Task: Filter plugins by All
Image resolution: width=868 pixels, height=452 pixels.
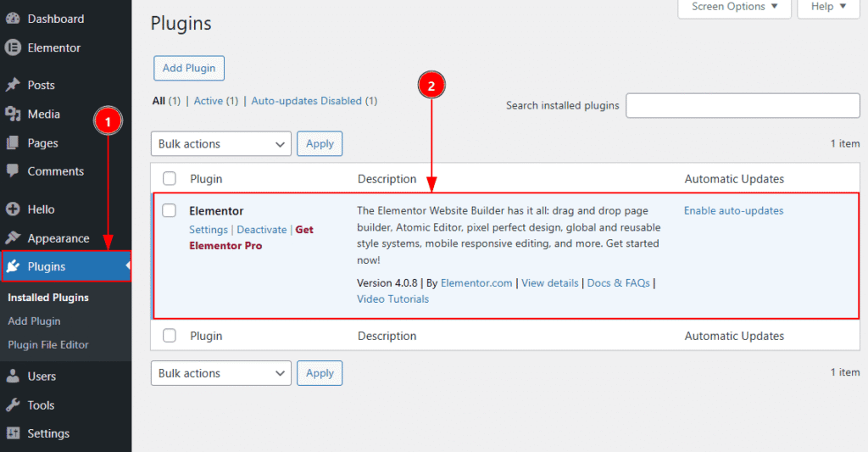Action: (x=159, y=101)
